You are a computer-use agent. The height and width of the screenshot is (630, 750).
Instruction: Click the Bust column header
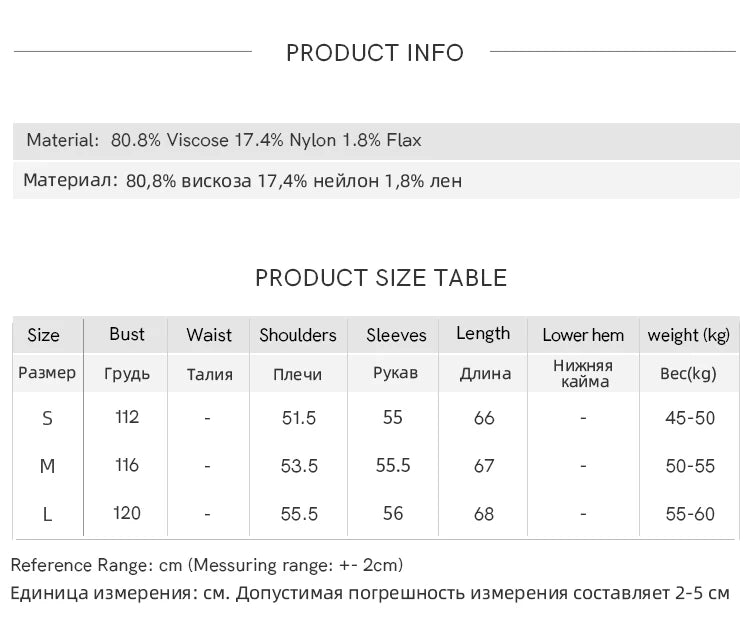click(127, 334)
